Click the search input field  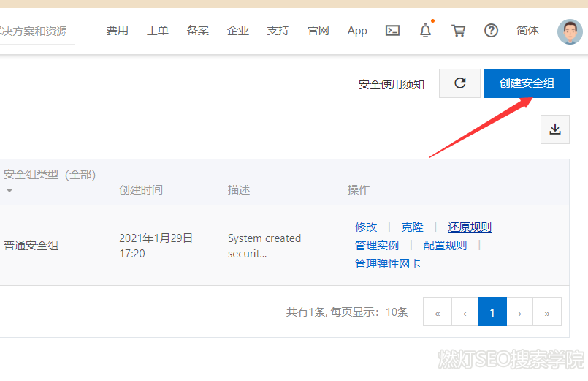tap(37, 31)
